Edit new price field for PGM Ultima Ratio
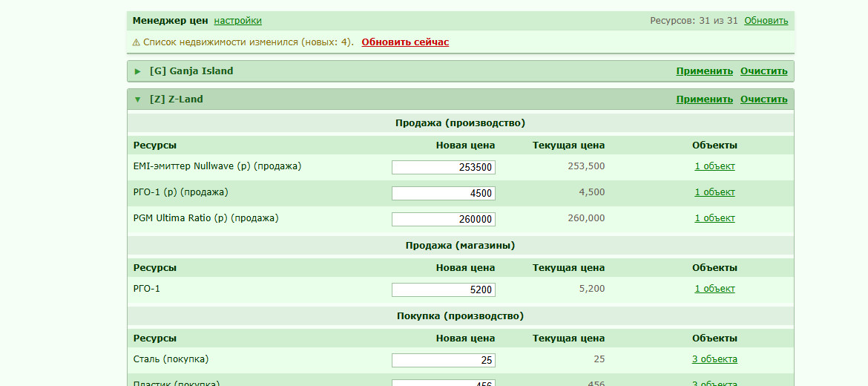 coord(444,219)
